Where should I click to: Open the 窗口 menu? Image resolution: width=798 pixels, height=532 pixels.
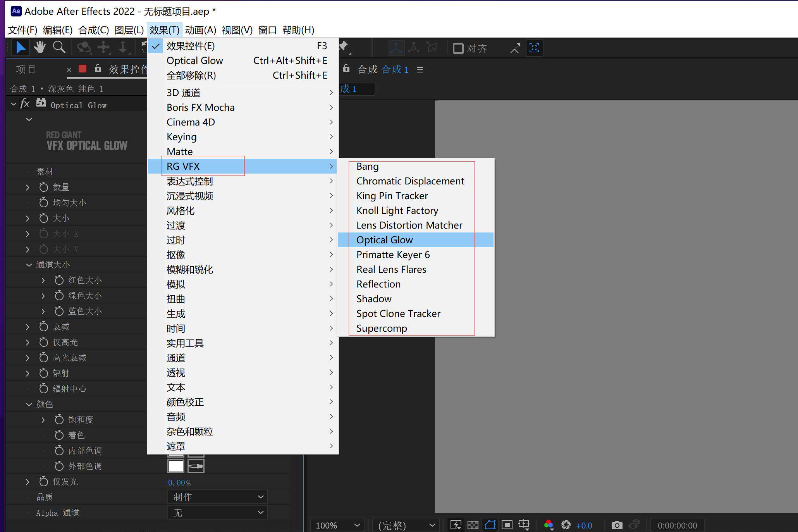point(267,30)
